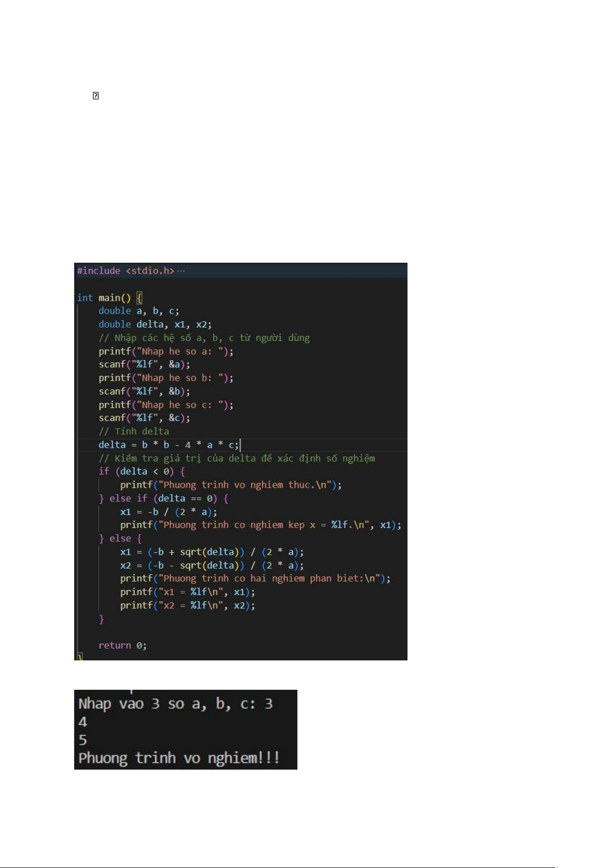Click the terminal output 'Phuong trinh vo nghiem!!!'
The width and height of the screenshot is (614, 868).
(x=179, y=758)
